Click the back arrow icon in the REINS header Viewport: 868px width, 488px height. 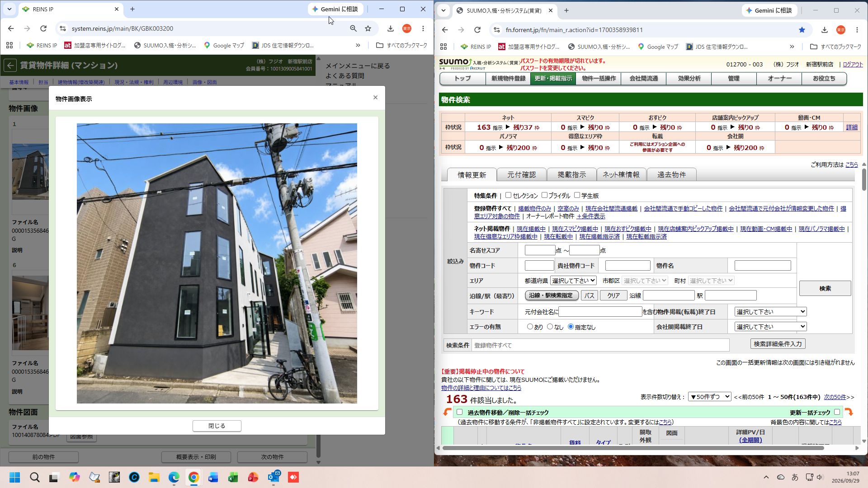pyautogui.click(x=10, y=66)
